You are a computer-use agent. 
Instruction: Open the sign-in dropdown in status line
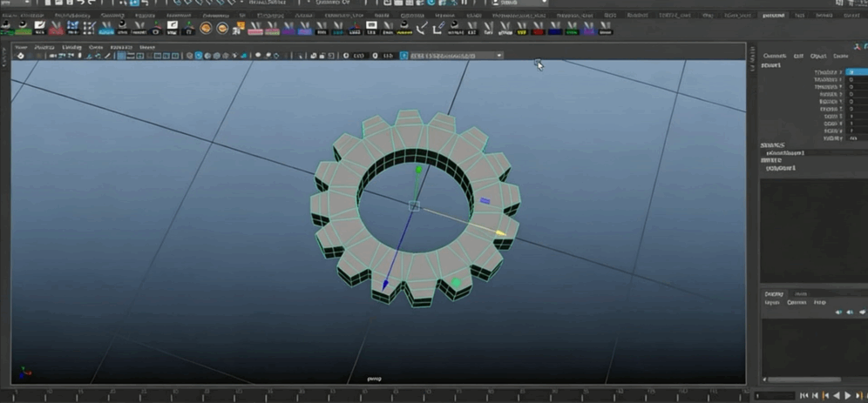(519, 3)
